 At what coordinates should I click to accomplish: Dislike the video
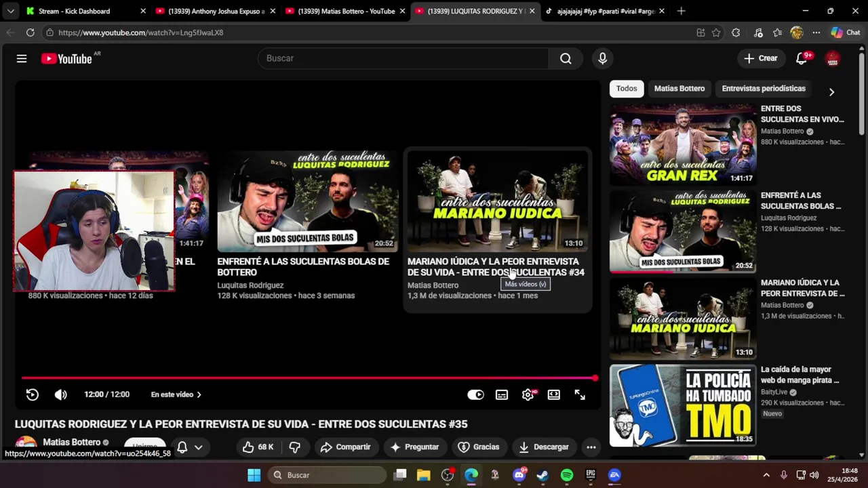(295, 447)
